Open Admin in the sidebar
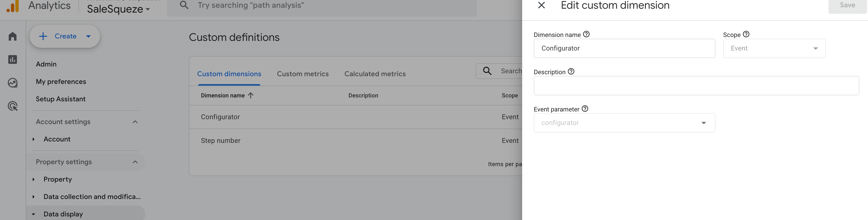 (x=46, y=64)
